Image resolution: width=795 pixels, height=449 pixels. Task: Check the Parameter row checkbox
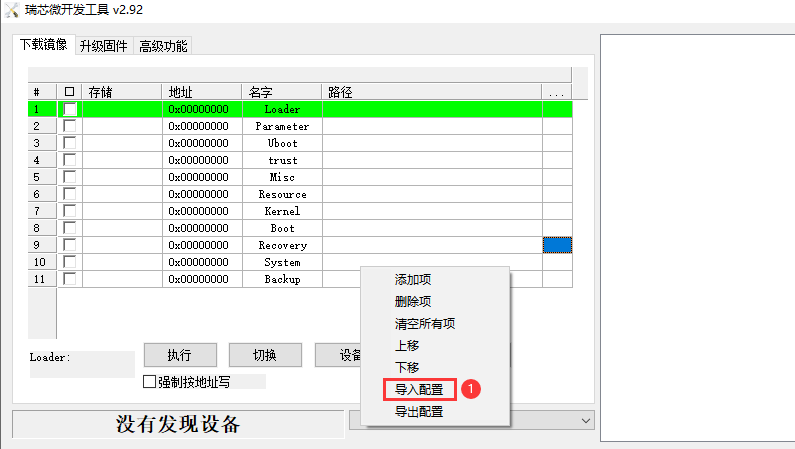69,126
